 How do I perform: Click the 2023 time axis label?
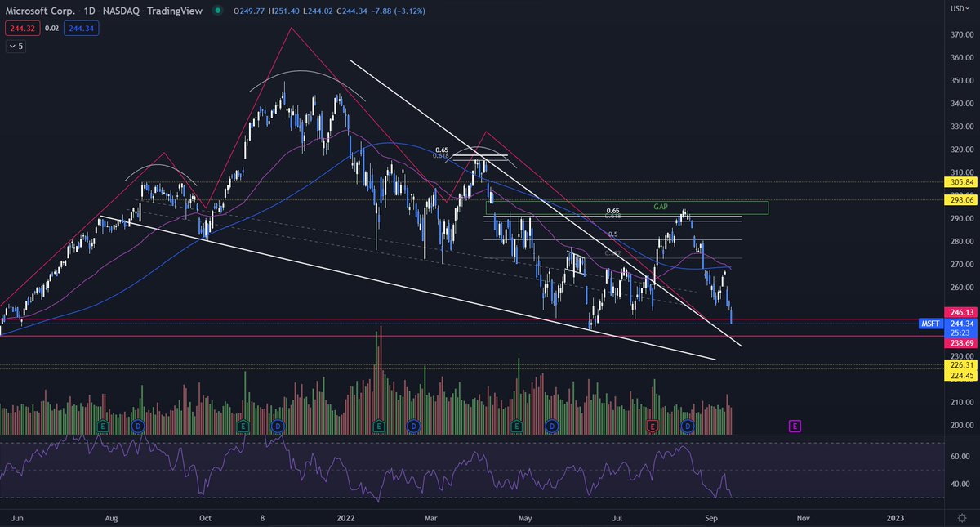click(x=895, y=518)
